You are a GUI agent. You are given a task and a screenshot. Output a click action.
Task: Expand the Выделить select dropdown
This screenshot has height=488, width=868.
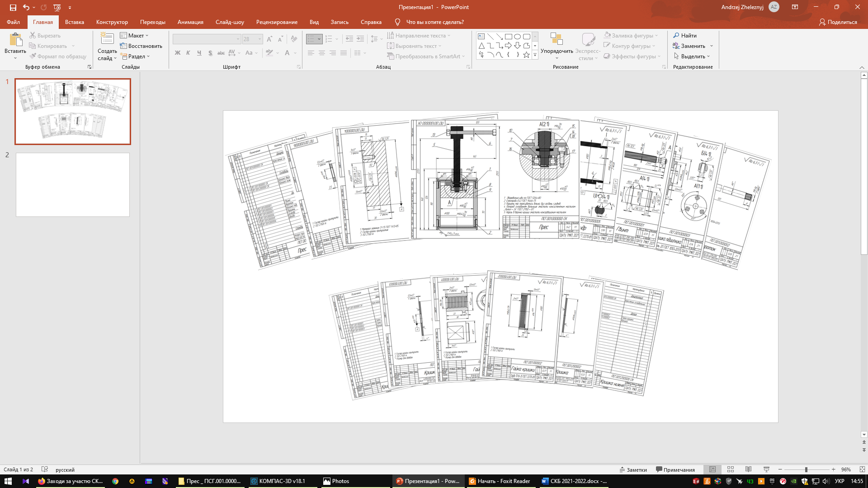(692, 56)
